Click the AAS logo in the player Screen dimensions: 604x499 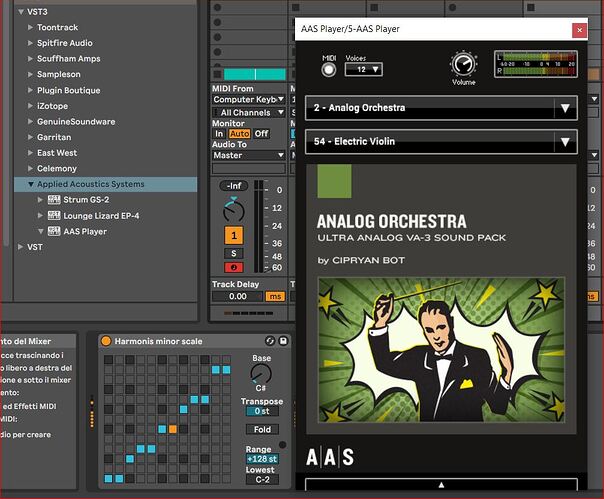(330, 457)
